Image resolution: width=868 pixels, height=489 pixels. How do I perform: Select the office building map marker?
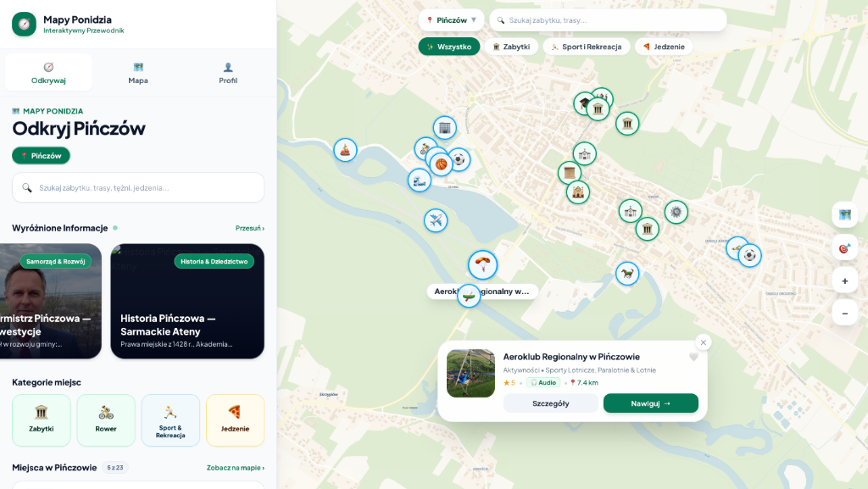444,128
